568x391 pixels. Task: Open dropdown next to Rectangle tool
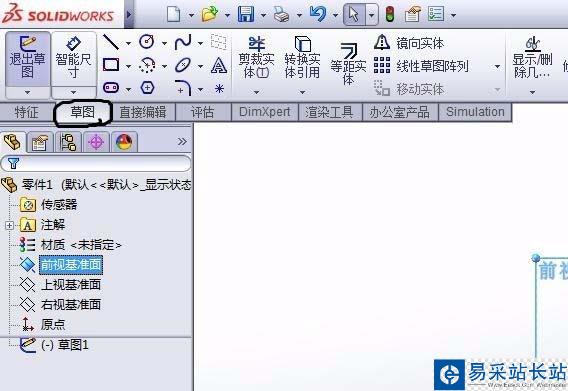(128, 66)
